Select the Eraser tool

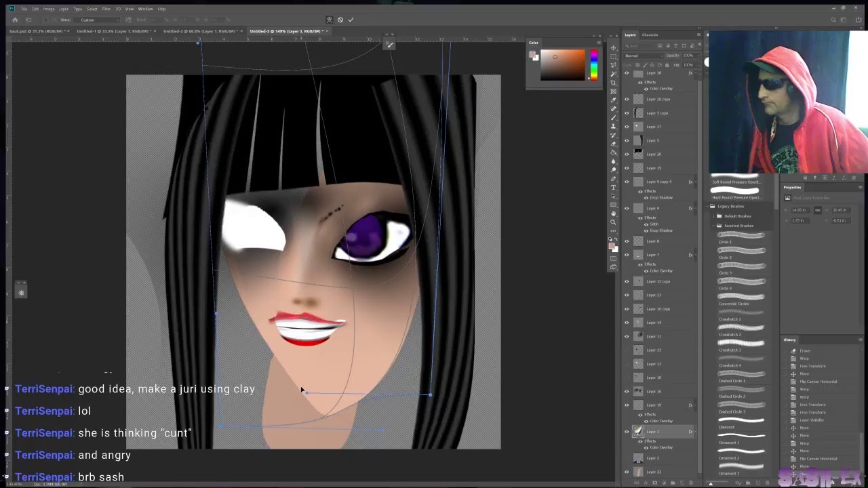[614, 144]
